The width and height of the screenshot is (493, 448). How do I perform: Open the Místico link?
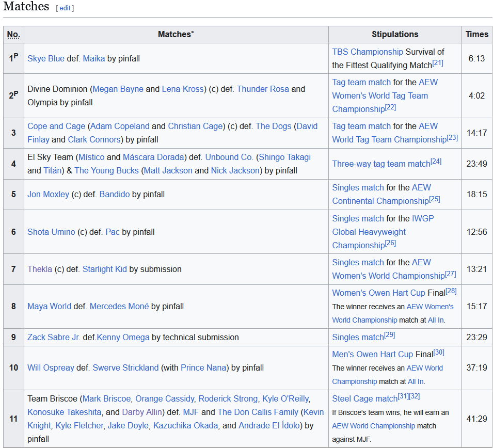pyautogui.click(x=91, y=157)
